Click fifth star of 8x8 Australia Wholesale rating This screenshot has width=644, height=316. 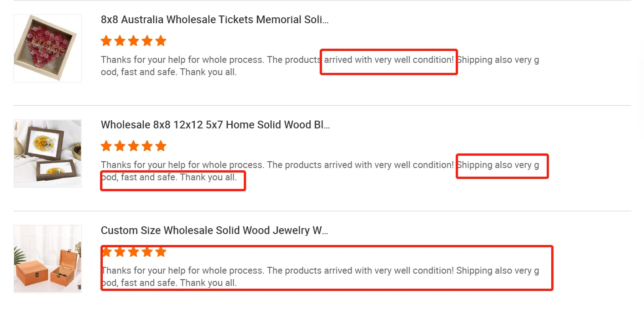click(x=161, y=41)
